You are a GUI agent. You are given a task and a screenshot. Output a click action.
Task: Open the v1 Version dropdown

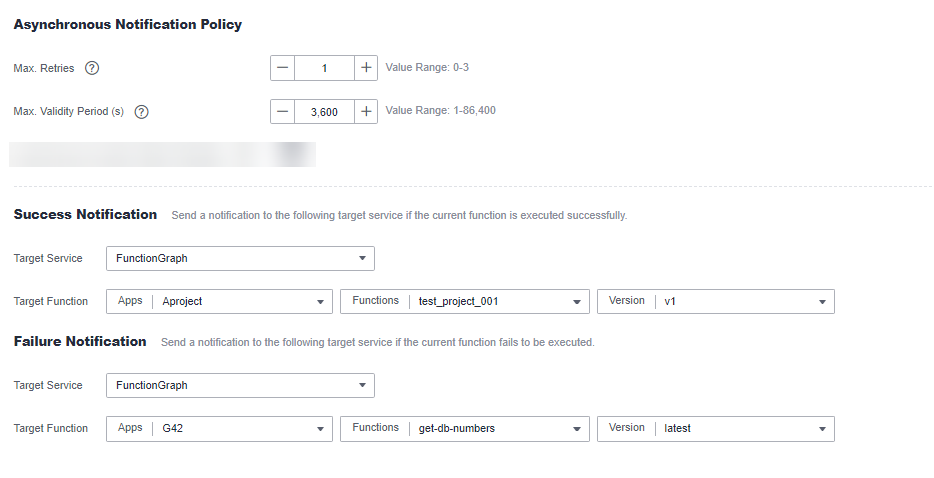(x=715, y=302)
